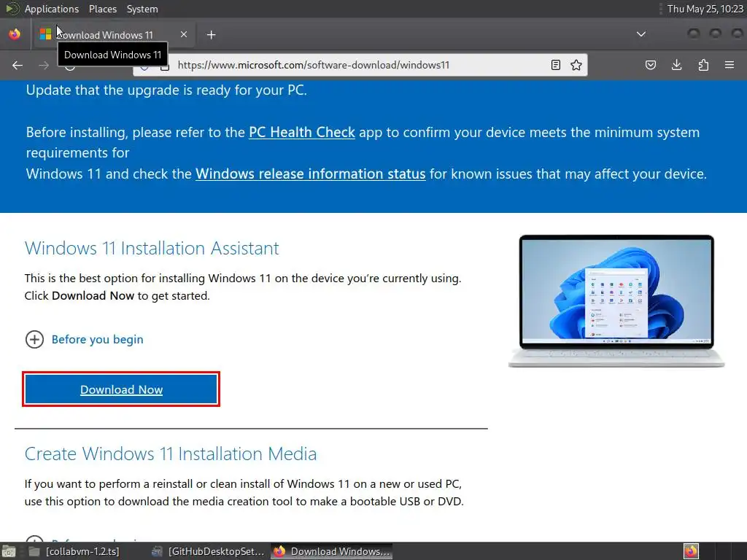The image size is (747, 560).
Task: Click Firefox icon in bottom-right panel
Action: [691, 551]
